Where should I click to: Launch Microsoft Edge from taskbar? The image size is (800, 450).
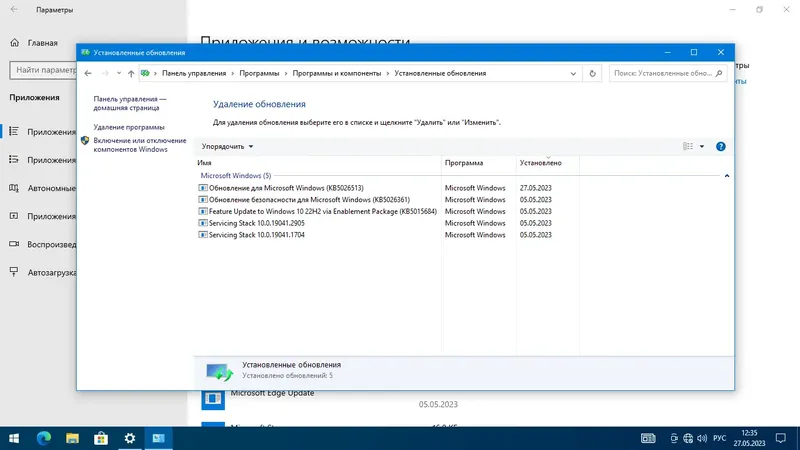pyautogui.click(x=44, y=438)
